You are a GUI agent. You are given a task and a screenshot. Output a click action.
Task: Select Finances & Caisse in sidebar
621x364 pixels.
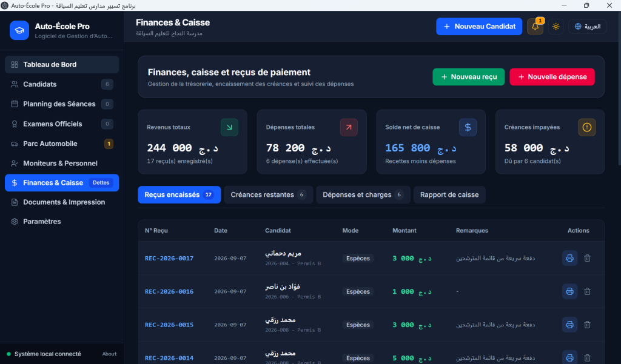(62, 183)
